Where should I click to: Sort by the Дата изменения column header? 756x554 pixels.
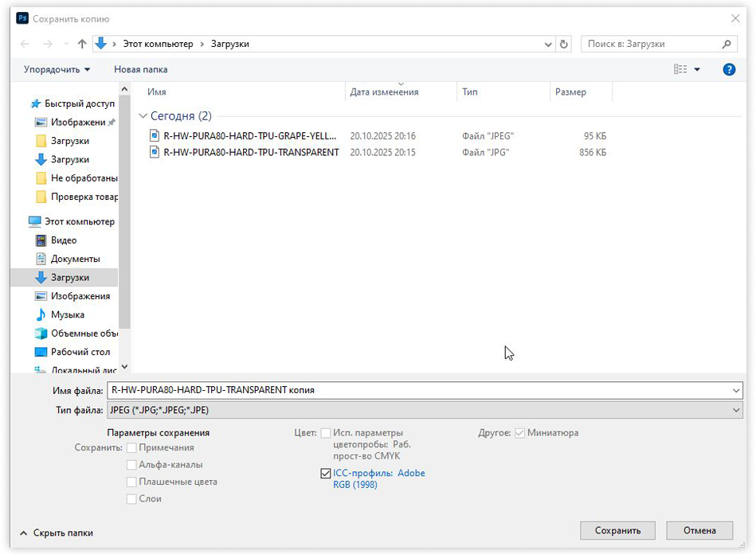384,92
